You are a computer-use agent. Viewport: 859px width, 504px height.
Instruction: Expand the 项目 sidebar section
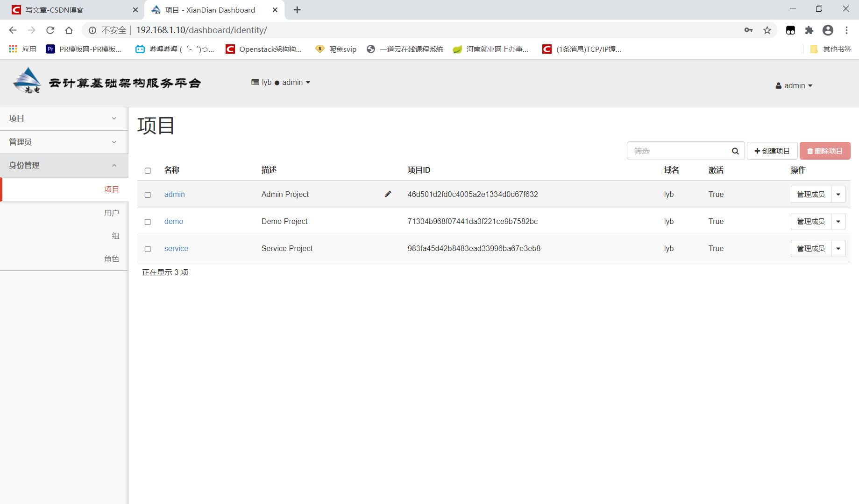[64, 119]
